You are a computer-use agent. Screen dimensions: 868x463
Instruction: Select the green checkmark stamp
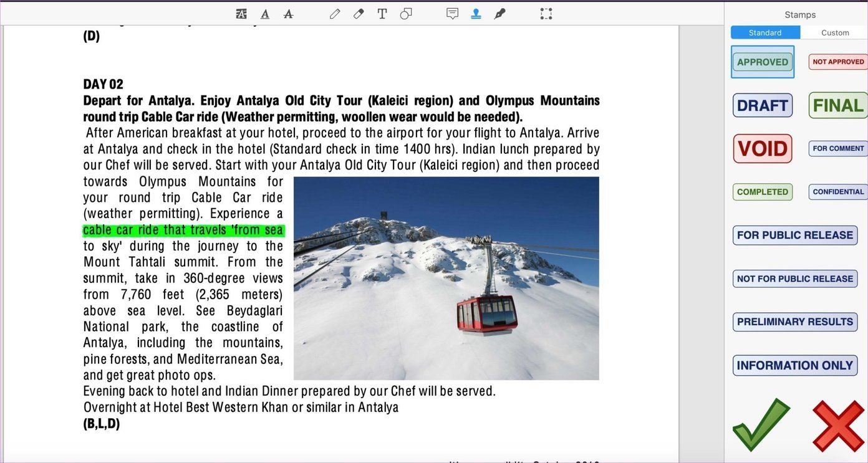pyautogui.click(x=761, y=425)
